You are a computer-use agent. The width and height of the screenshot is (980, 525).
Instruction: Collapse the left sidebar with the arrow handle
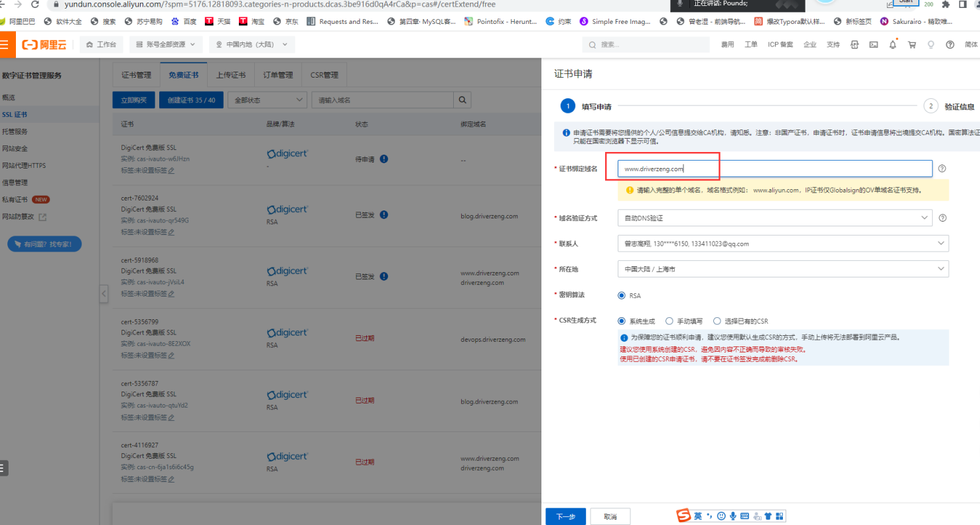tap(104, 294)
